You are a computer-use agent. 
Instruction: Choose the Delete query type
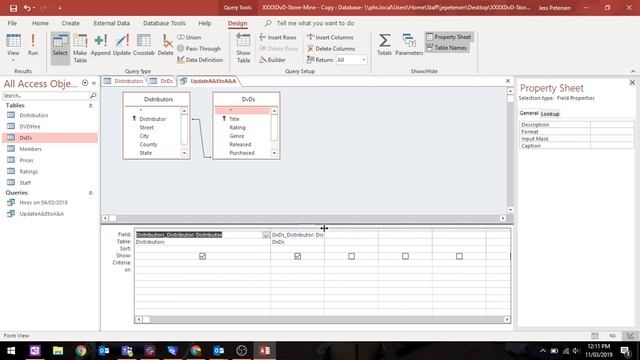click(x=165, y=45)
